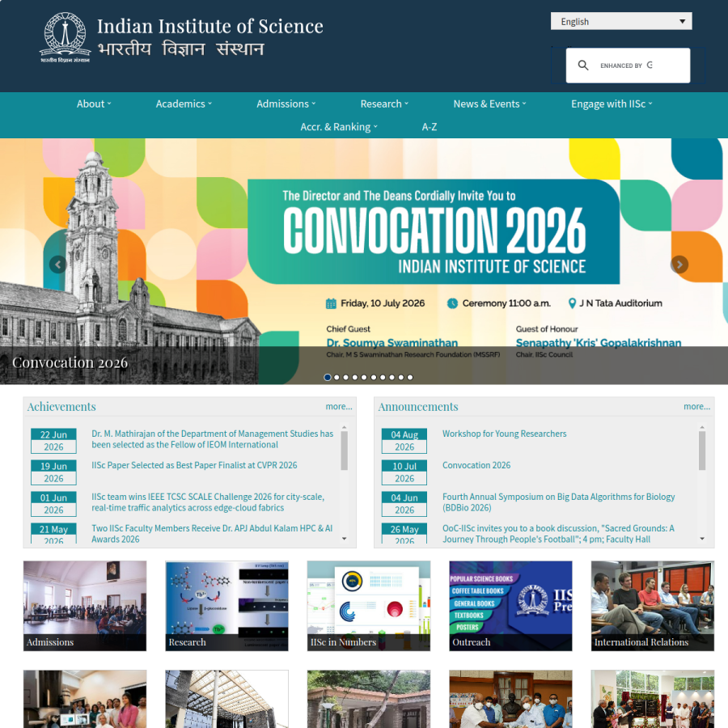The width and height of the screenshot is (728, 728).
Task: Click the search magnifier icon
Action: [x=583, y=66]
